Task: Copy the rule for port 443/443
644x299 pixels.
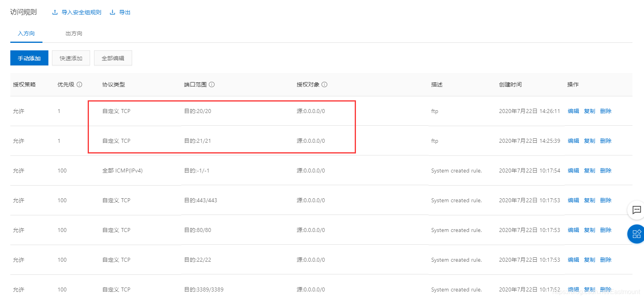Action: pos(590,200)
